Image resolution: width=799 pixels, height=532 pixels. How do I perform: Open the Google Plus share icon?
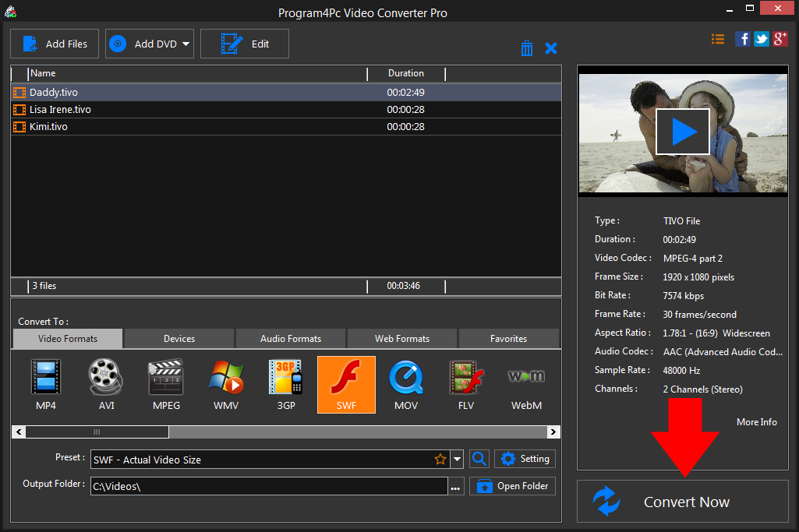(780, 39)
